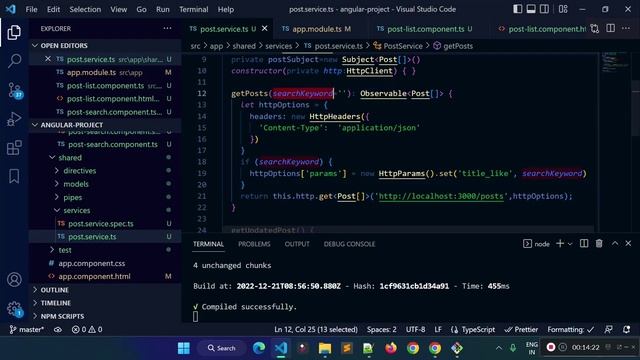Open Microsoft Edge from the taskbar
640x360 pixels.
click(x=259, y=348)
